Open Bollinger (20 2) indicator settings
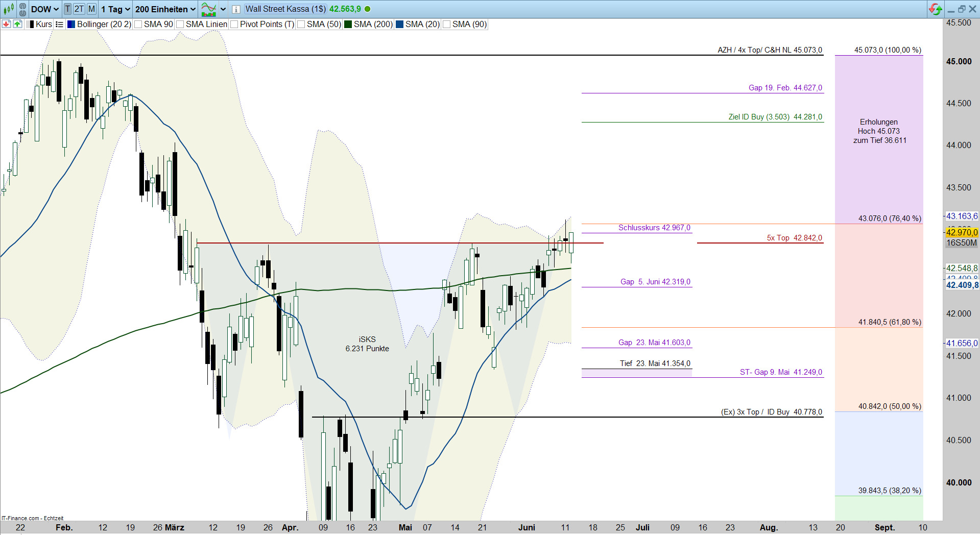The image size is (980, 535). point(104,24)
